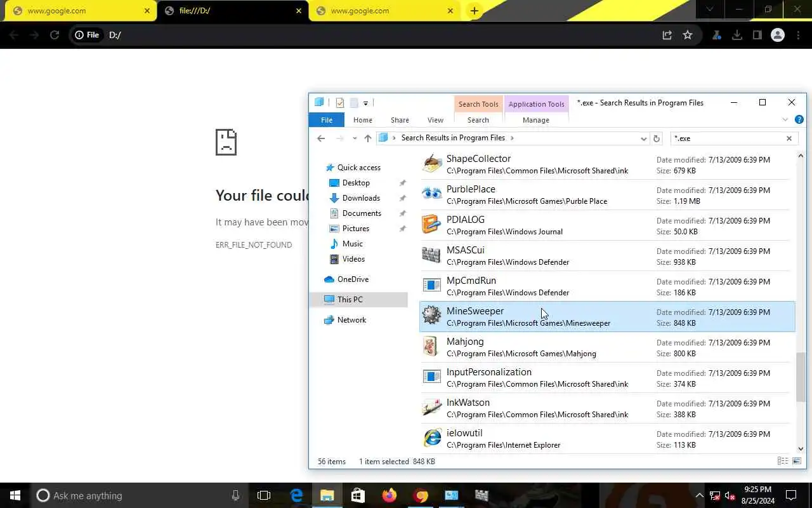Switch to the Share ribbon tab
Viewport: 812px width, 508px height.
(x=400, y=120)
